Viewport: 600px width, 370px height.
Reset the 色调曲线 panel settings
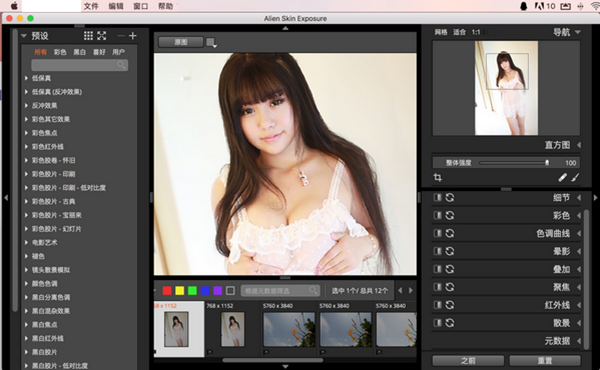coord(450,233)
